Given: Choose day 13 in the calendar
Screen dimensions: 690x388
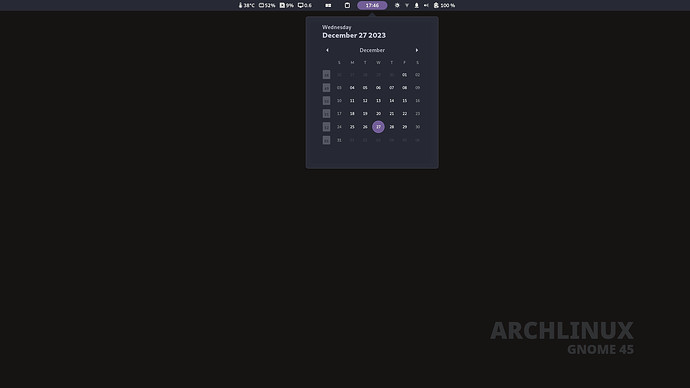Looking at the screenshot, I should point(378,101).
